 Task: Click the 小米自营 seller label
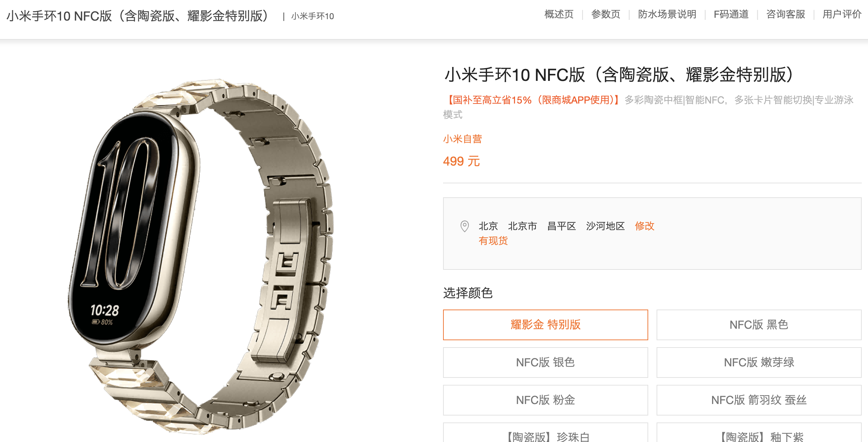click(462, 139)
